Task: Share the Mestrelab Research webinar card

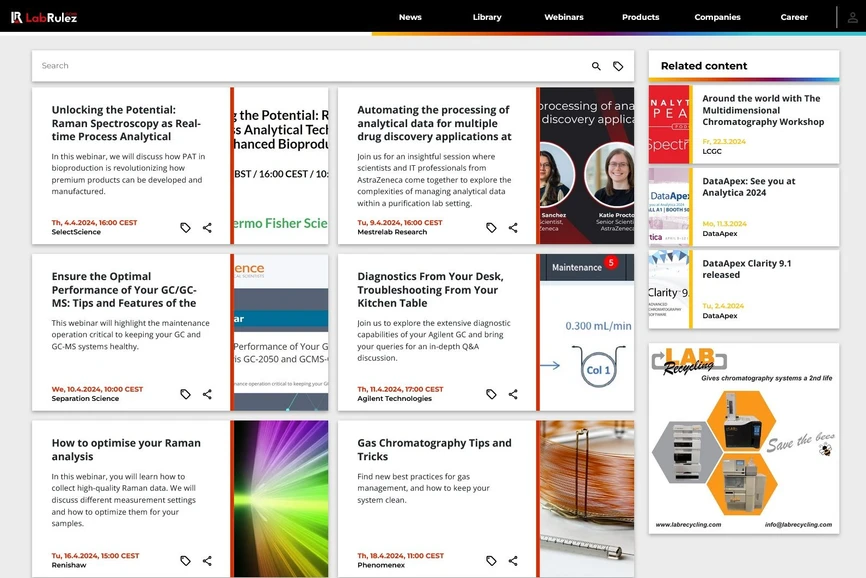Action: (x=513, y=227)
